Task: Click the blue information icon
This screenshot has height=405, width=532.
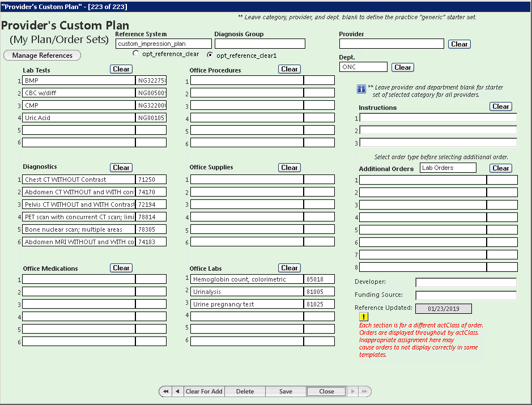Action: (361, 89)
